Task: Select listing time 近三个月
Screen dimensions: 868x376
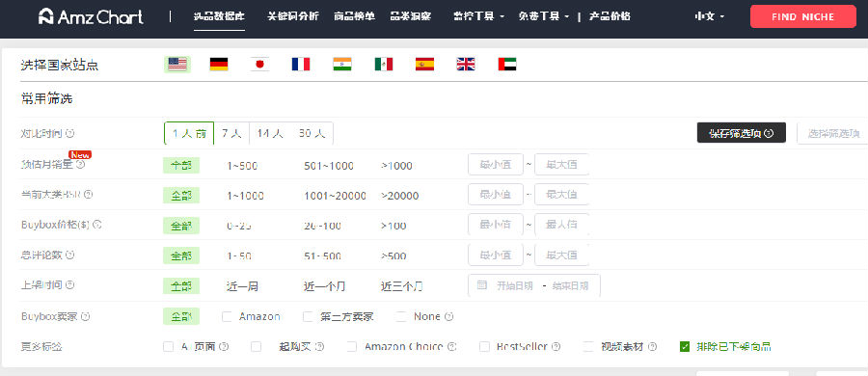Action: coord(402,286)
